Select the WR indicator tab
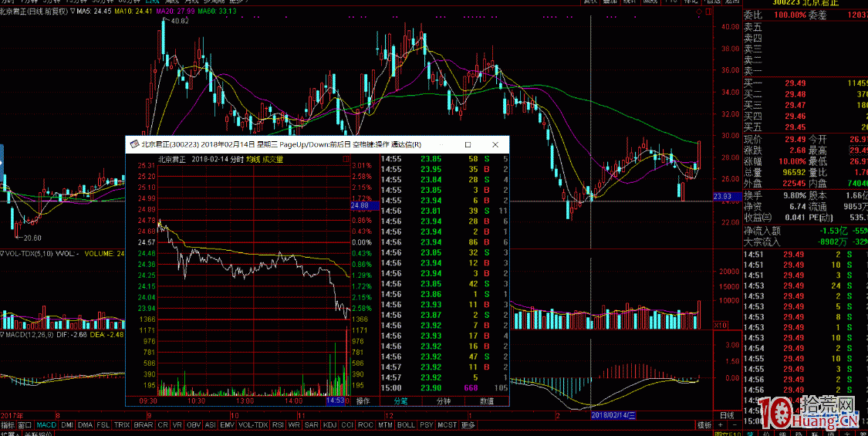The image size is (868, 436). click(295, 425)
